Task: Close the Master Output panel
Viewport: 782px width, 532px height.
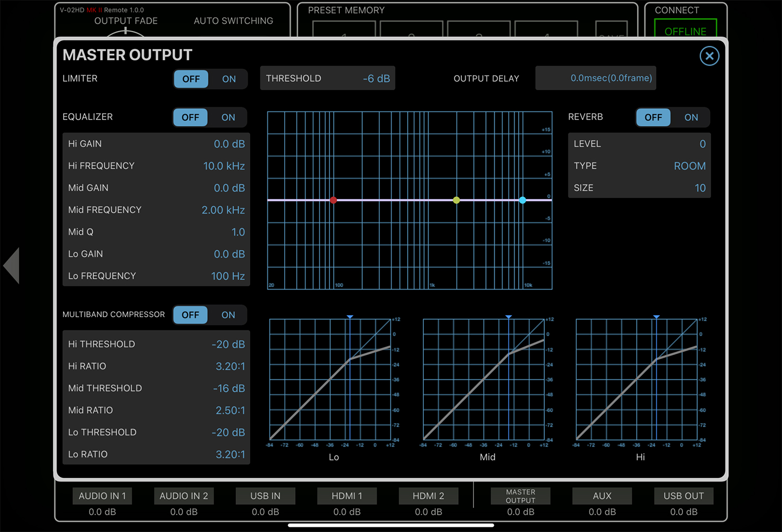Action: point(709,56)
